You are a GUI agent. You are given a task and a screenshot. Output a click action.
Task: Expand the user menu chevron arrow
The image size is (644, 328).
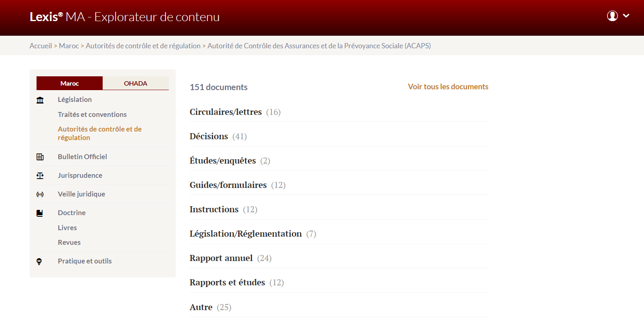[x=626, y=16]
